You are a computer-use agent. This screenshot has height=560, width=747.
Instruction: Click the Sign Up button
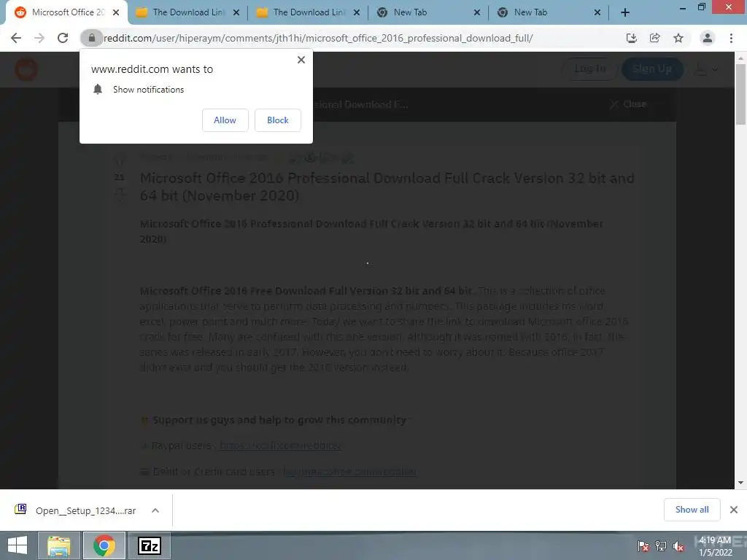point(652,69)
